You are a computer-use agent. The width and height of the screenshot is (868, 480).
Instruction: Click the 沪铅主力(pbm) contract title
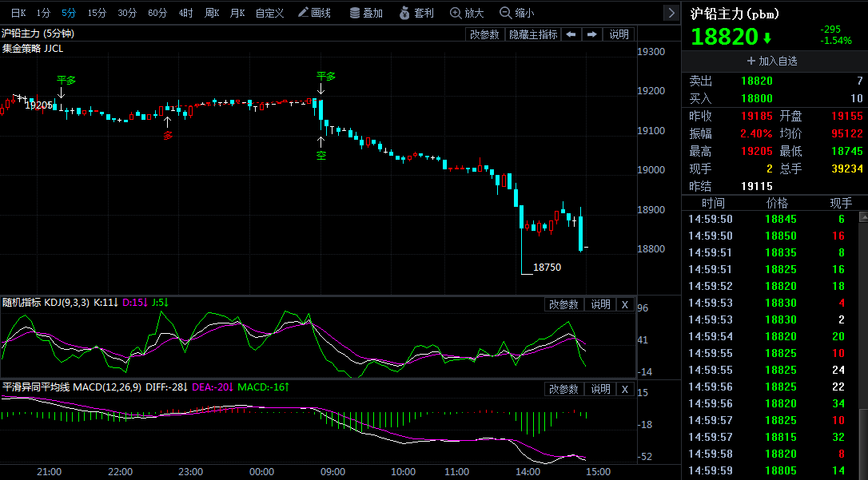point(735,14)
